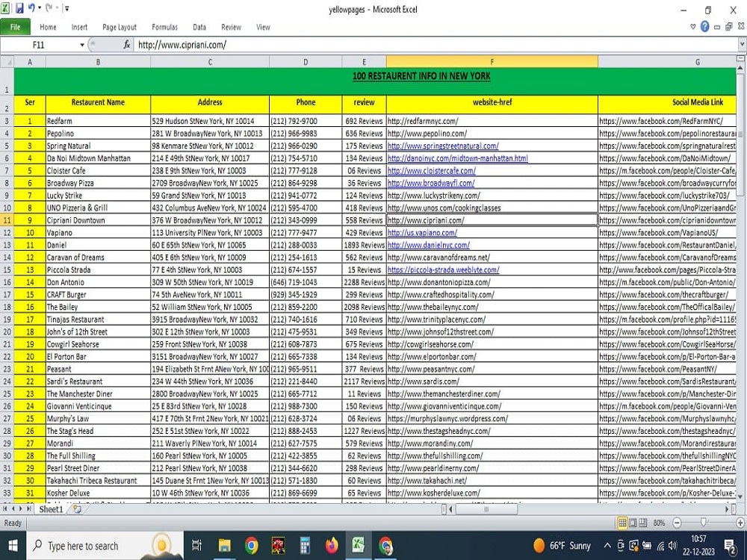Open the danoinyc.com midtown-manhattan link

(457, 158)
